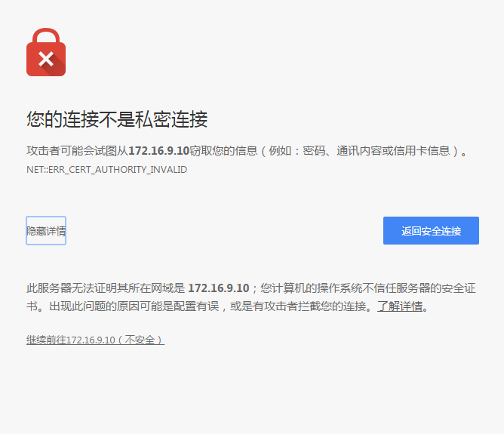Viewport: 504px width, 434px height.
Task: Click the text 此服务器无法证明其所在网域是
Action: click(x=104, y=288)
